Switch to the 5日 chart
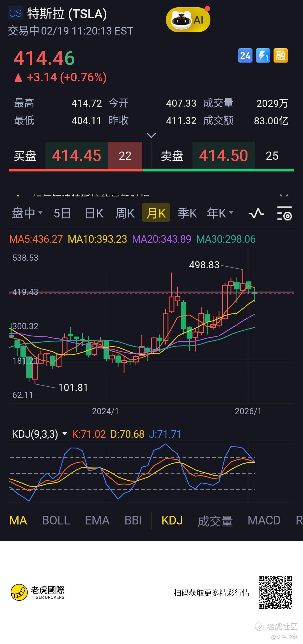The width and height of the screenshot is (303, 644). tap(62, 213)
